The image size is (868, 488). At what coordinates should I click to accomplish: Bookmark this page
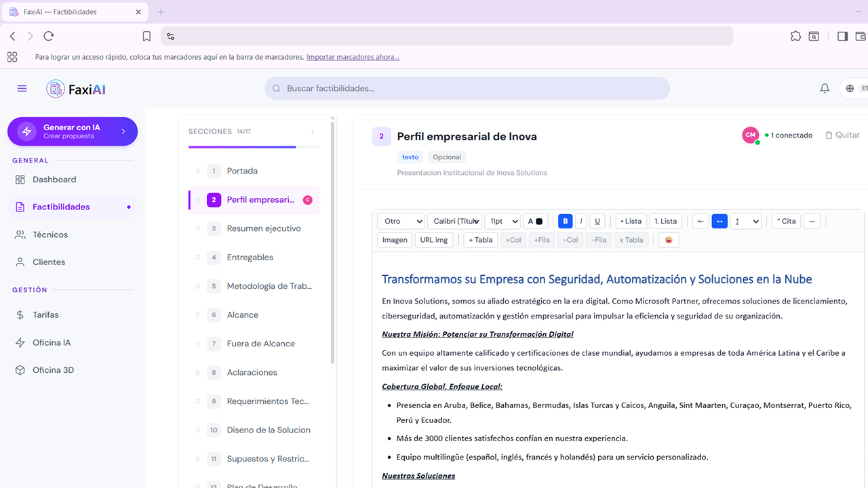(146, 37)
